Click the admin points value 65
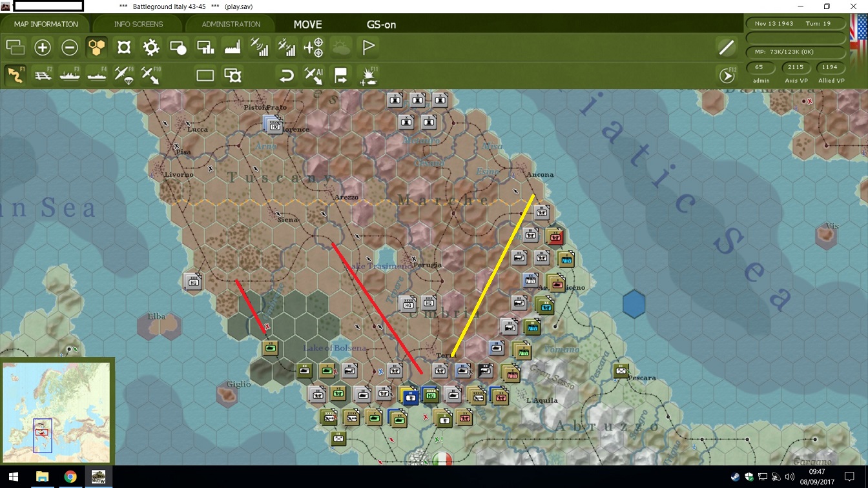The image size is (868, 488). tap(759, 67)
